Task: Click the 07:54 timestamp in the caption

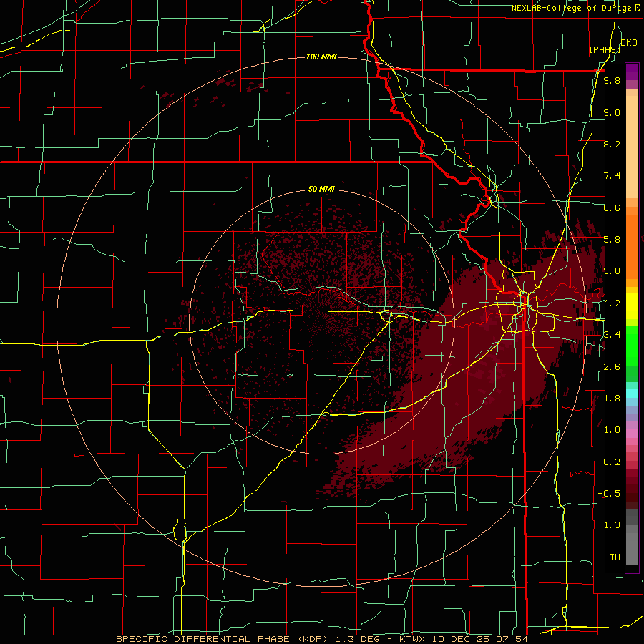Action: pyautogui.click(x=512, y=639)
